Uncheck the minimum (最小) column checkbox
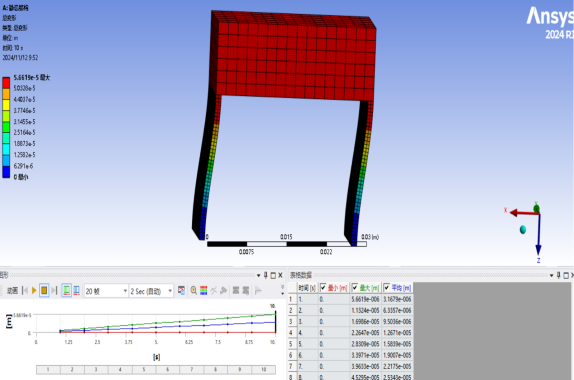 pos(323,288)
